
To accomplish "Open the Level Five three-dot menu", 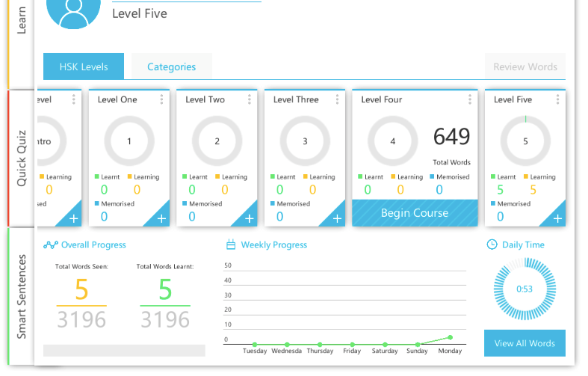I will 557,99.
